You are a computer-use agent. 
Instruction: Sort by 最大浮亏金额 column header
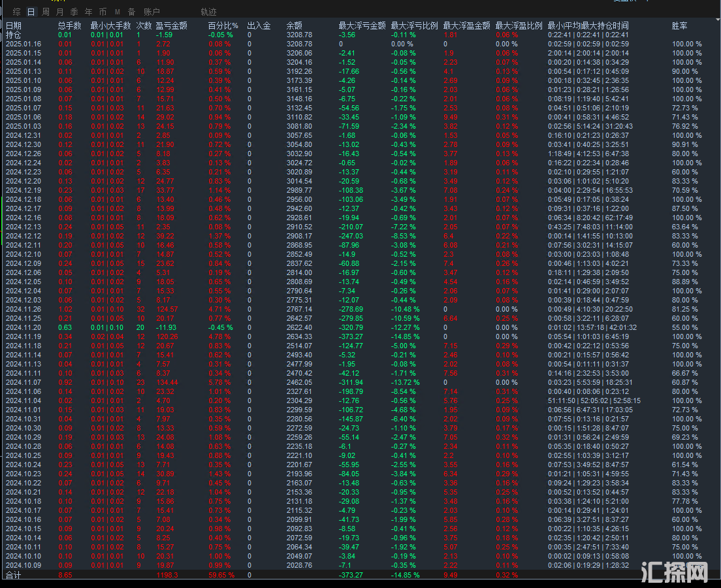(x=360, y=25)
